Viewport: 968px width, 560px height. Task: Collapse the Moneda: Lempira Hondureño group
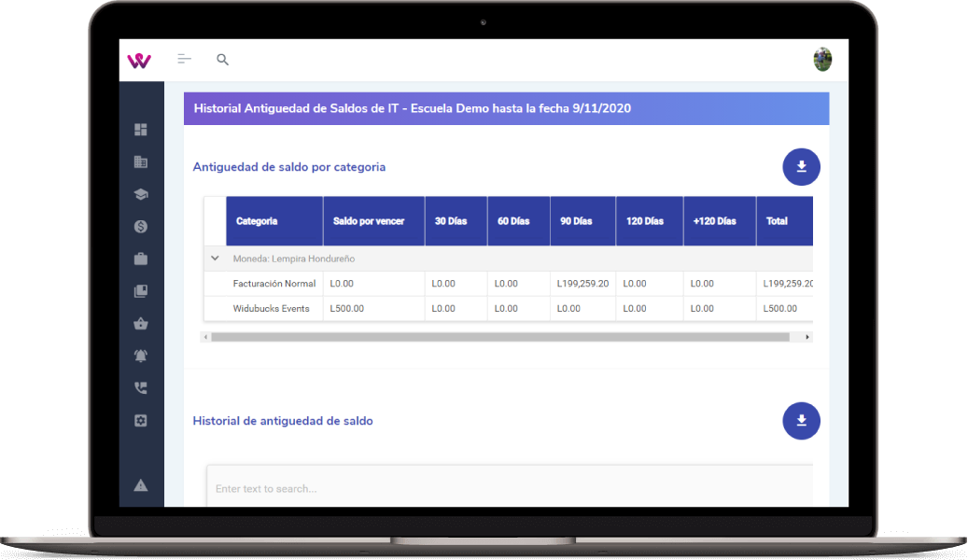[216, 259]
